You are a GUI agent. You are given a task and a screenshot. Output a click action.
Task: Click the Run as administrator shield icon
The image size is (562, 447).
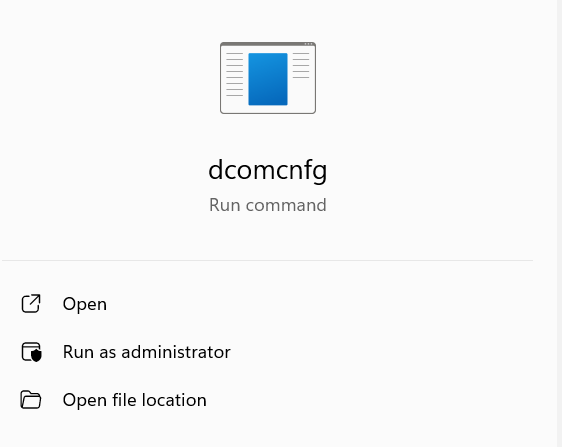point(32,352)
